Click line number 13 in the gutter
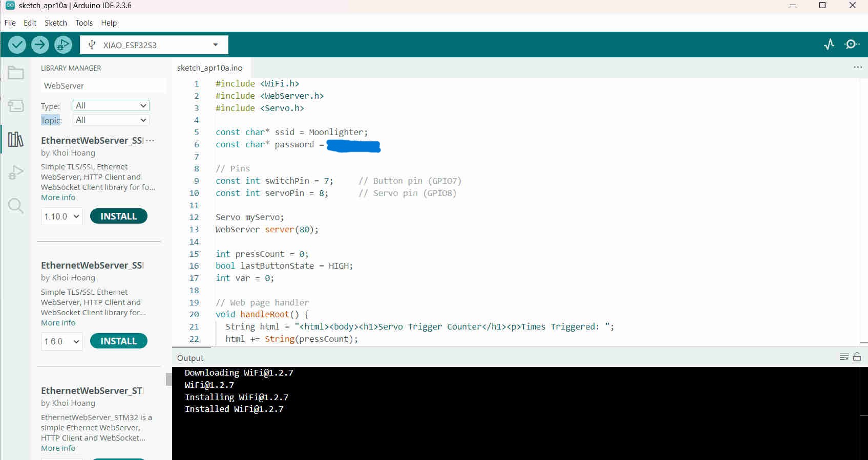868x460 pixels. [x=194, y=230]
